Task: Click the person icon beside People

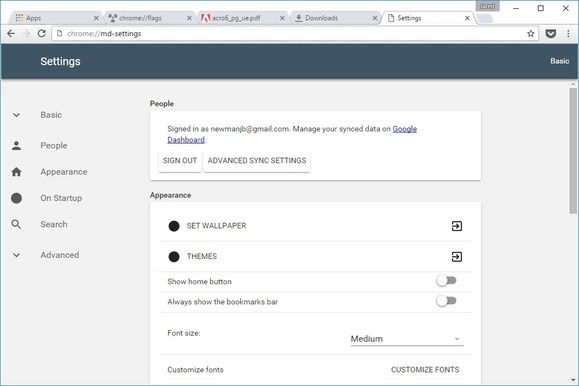Action: point(16,146)
